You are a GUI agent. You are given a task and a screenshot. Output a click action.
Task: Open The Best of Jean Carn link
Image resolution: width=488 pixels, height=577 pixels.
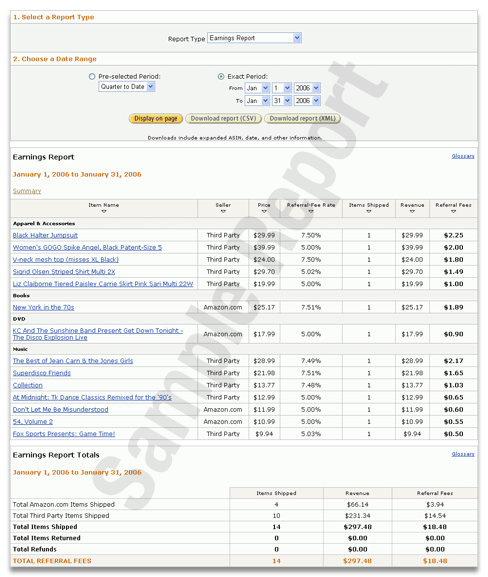pos(73,361)
